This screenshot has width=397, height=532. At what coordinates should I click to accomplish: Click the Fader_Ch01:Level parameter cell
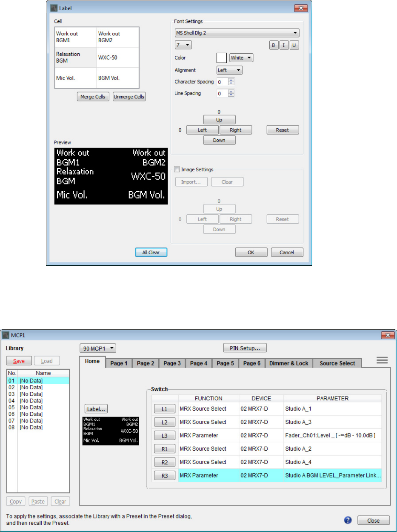point(333,436)
